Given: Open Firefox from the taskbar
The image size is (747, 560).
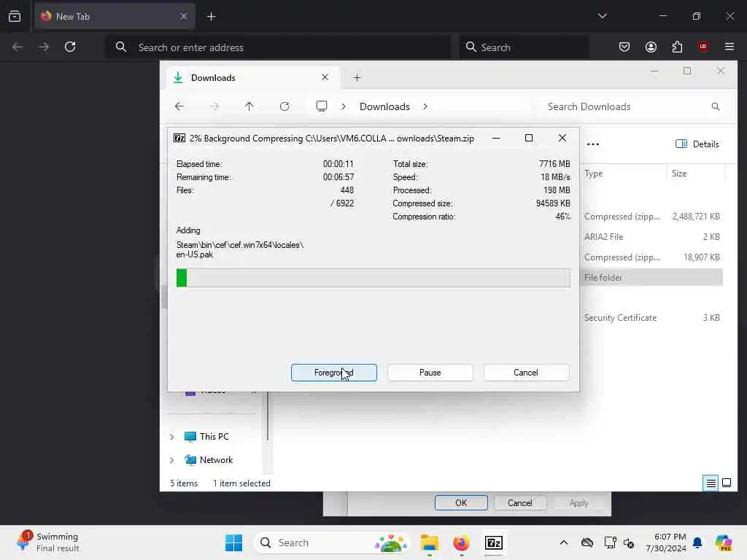Looking at the screenshot, I should [461, 542].
